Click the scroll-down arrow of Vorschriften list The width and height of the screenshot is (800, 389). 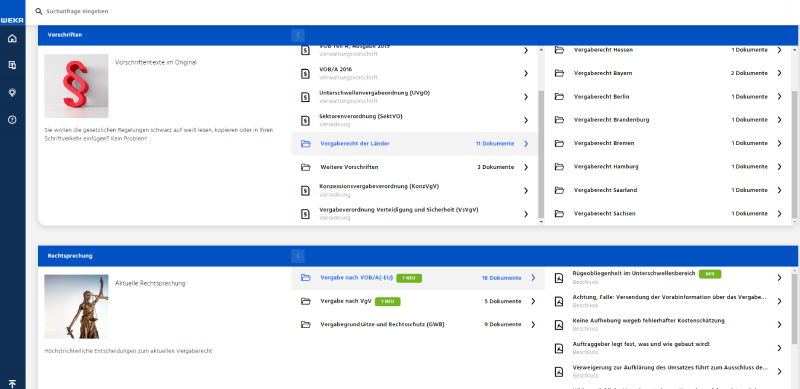pyautogui.click(x=541, y=222)
